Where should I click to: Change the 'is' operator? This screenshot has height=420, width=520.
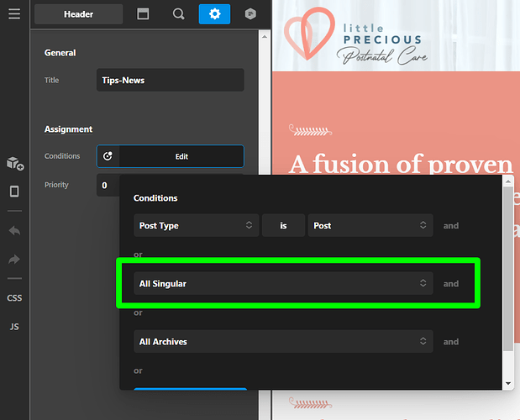click(x=283, y=225)
